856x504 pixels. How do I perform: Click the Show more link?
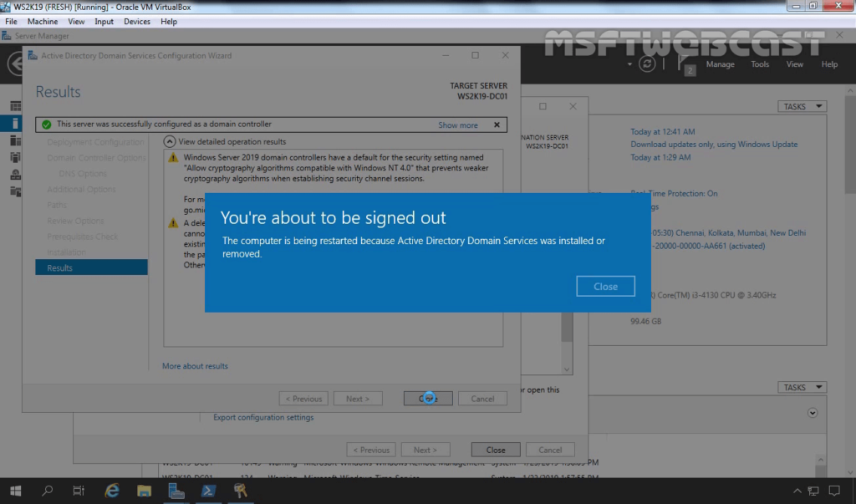(457, 125)
